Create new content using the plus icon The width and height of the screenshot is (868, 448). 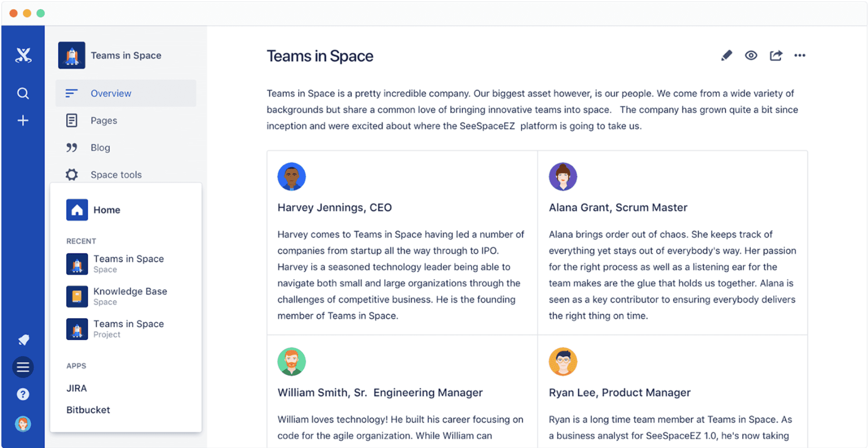23,120
